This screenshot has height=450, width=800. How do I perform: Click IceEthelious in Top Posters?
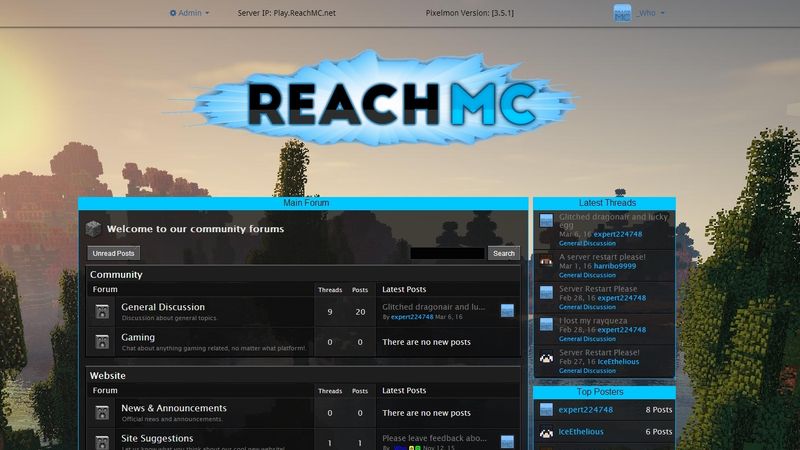[581, 432]
